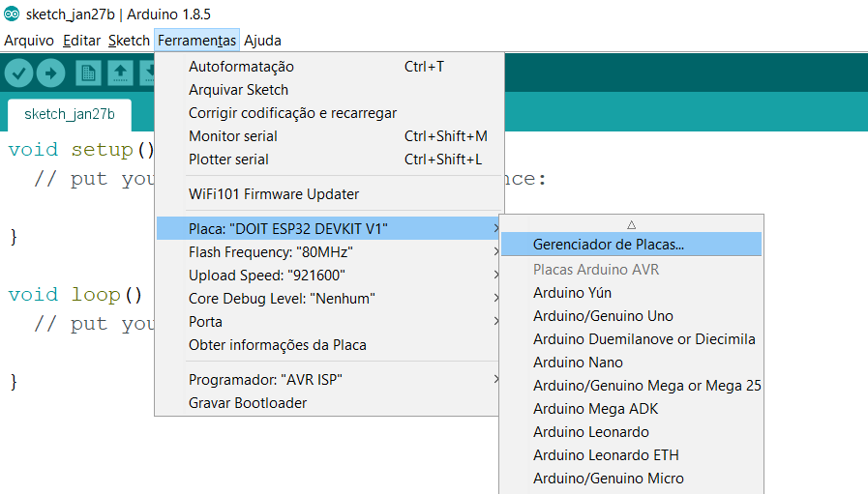The height and width of the screenshot is (494, 868).
Task: Select Corrigir codificação e recarregar
Action: 329,113
